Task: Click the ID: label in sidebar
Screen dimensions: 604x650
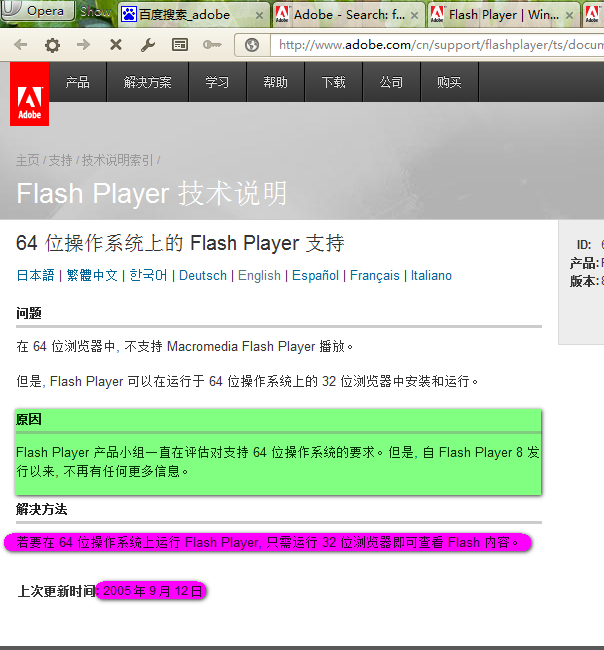Action: tap(584, 245)
